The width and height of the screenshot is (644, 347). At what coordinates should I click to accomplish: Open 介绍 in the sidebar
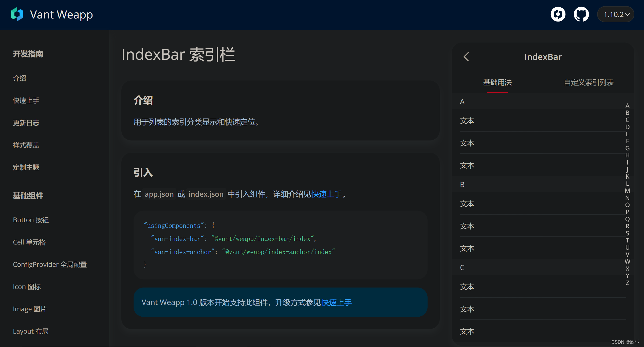(20, 78)
